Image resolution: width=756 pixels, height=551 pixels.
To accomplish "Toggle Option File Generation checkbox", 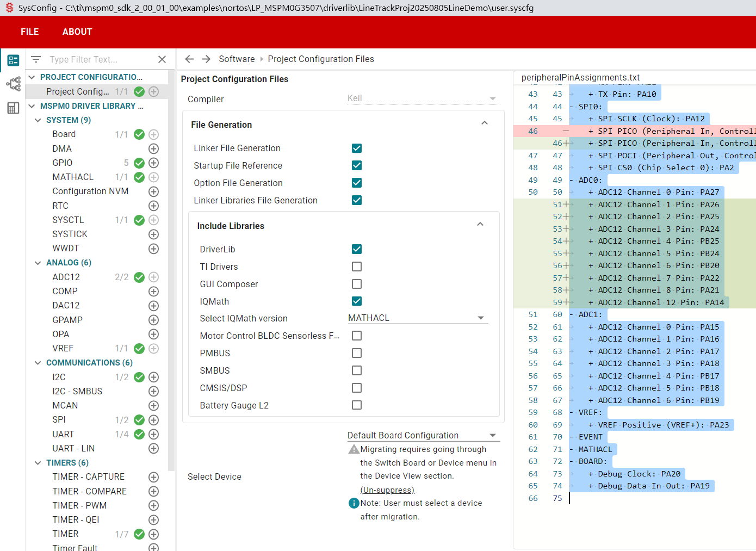I will tap(357, 183).
